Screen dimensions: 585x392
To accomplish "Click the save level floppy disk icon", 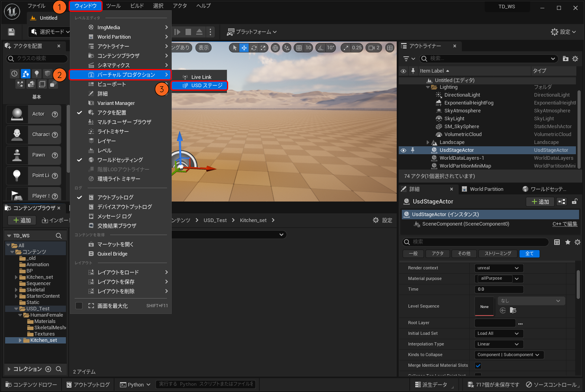I will point(11,32).
